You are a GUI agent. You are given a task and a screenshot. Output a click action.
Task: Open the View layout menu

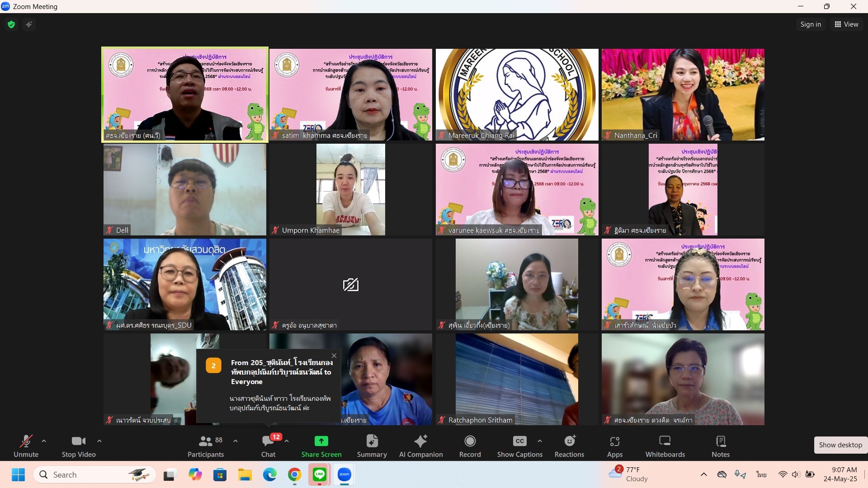(846, 24)
